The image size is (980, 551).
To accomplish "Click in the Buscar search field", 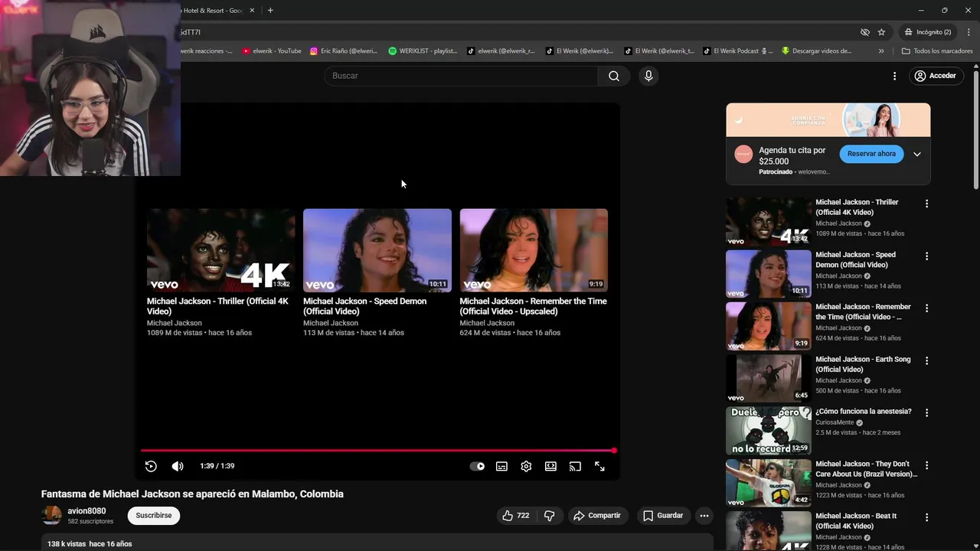I will (461, 76).
